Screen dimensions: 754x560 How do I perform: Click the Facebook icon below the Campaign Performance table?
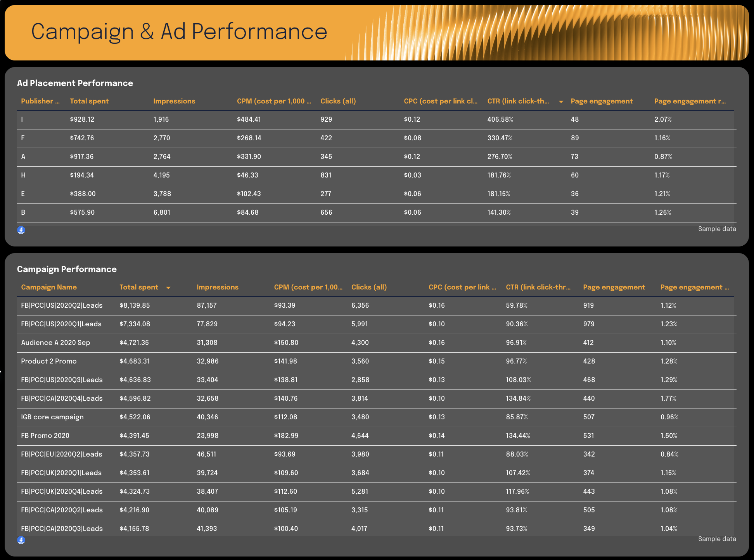tap(22, 539)
